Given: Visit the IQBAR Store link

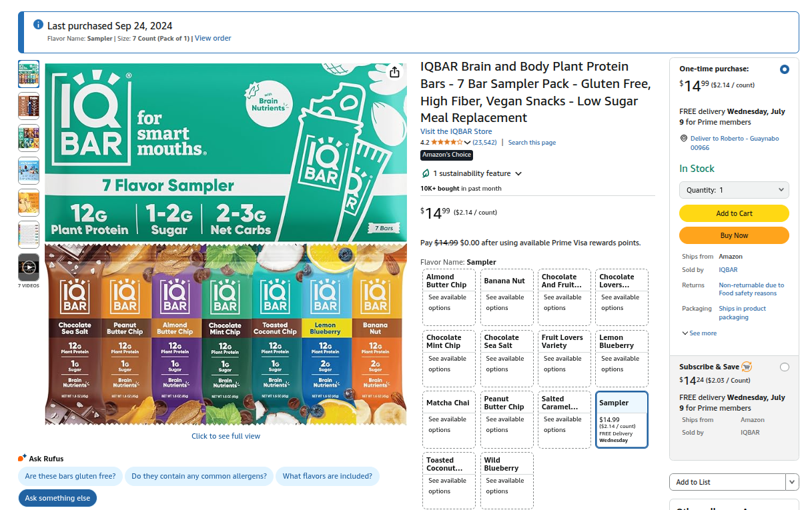Looking at the screenshot, I should 456,131.
